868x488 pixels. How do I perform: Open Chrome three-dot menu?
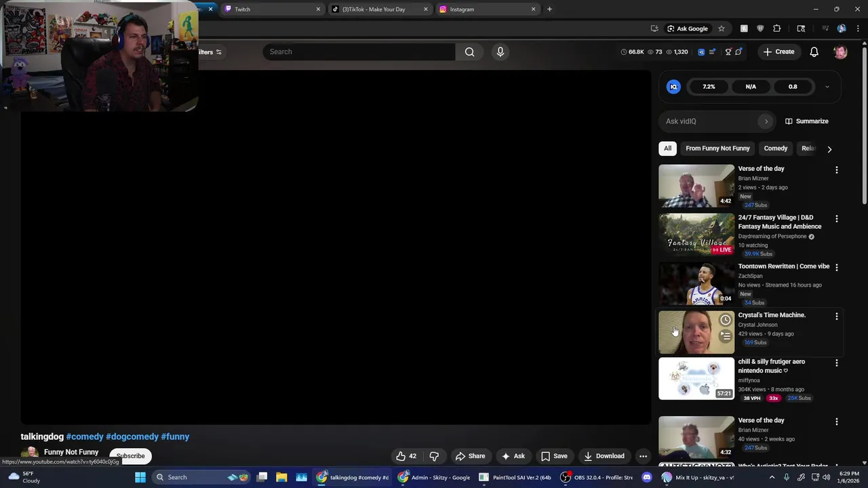coord(858,28)
